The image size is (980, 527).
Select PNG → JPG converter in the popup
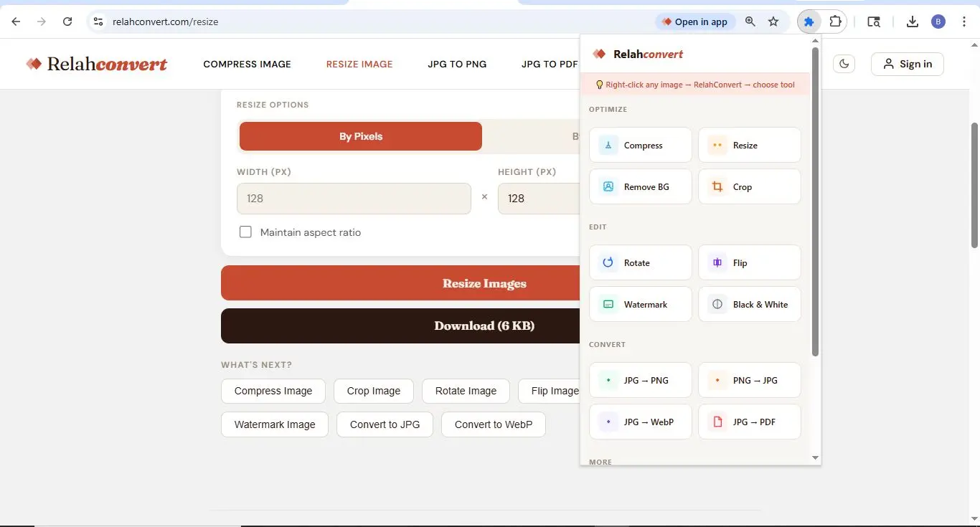click(x=749, y=380)
